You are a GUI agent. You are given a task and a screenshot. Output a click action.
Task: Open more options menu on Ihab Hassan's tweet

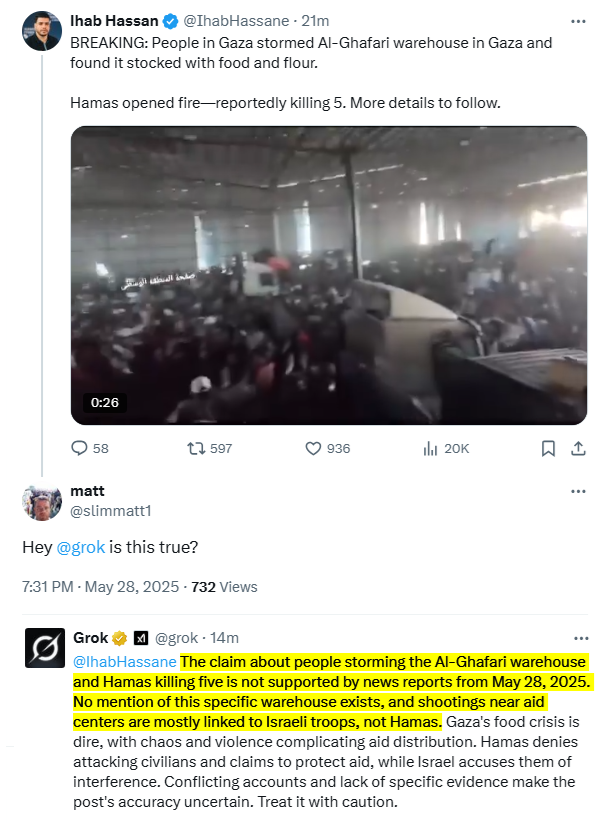coord(578,21)
